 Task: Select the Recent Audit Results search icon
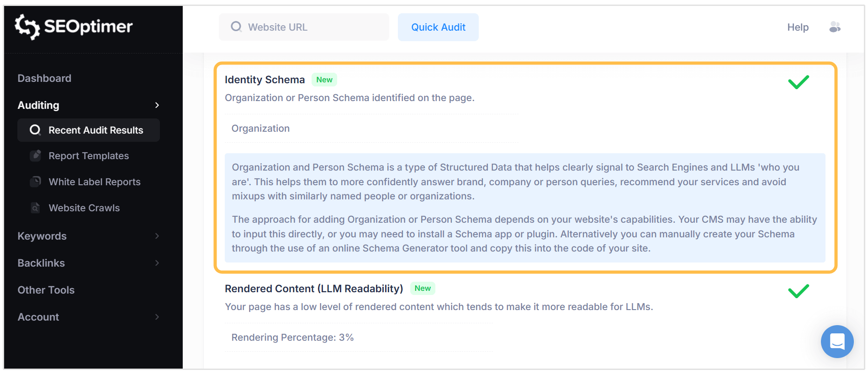point(35,130)
